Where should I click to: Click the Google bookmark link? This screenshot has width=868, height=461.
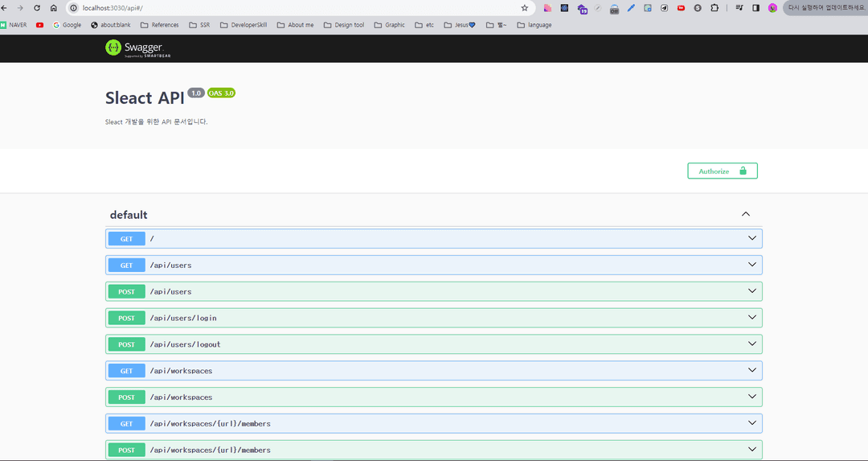pos(67,25)
